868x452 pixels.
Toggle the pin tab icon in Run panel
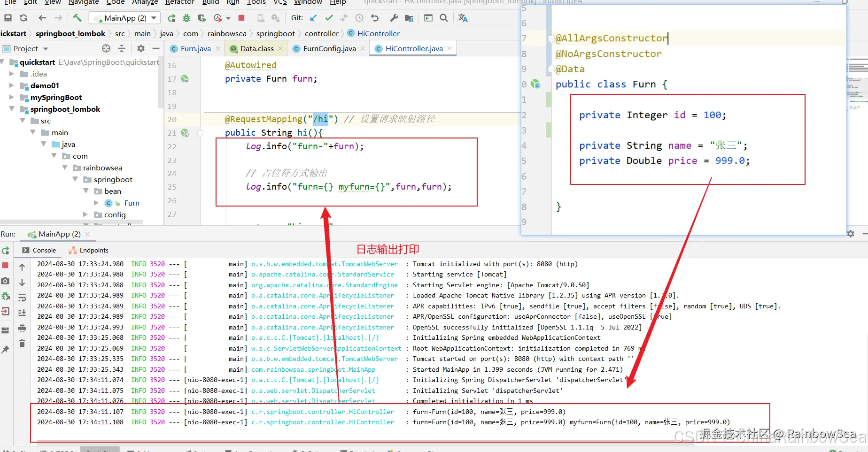[6, 350]
